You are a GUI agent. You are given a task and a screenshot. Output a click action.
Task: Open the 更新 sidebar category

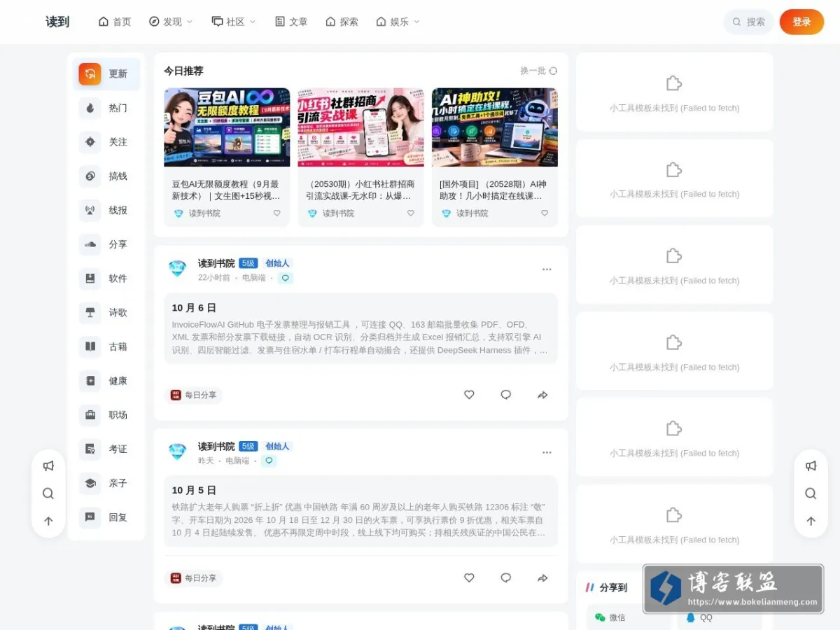coord(106,74)
